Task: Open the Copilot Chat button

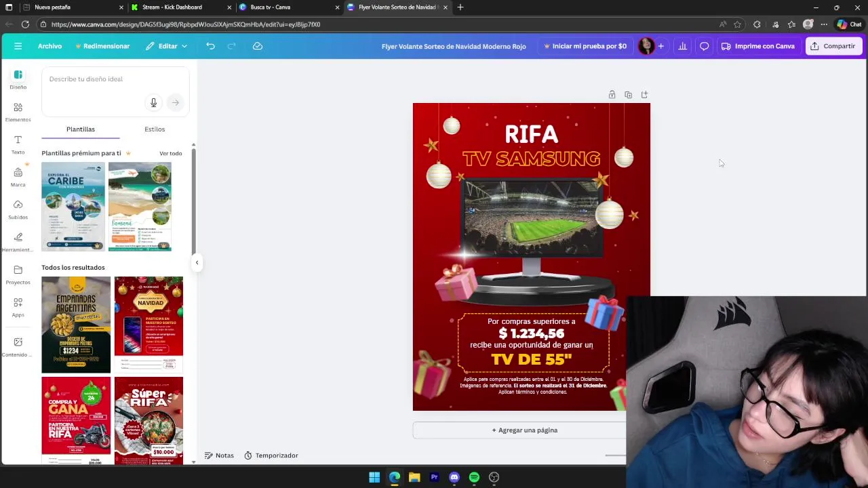Action: tap(849, 24)
